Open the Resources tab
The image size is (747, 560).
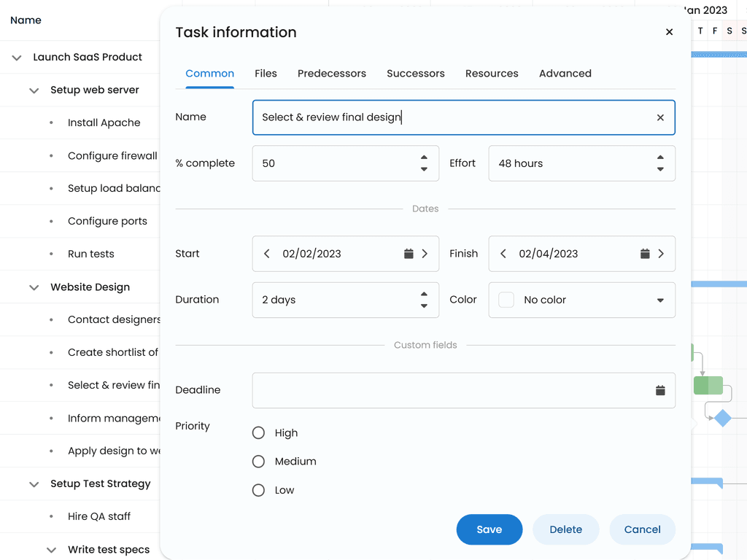pyautogui.click(x=492, y=73)
